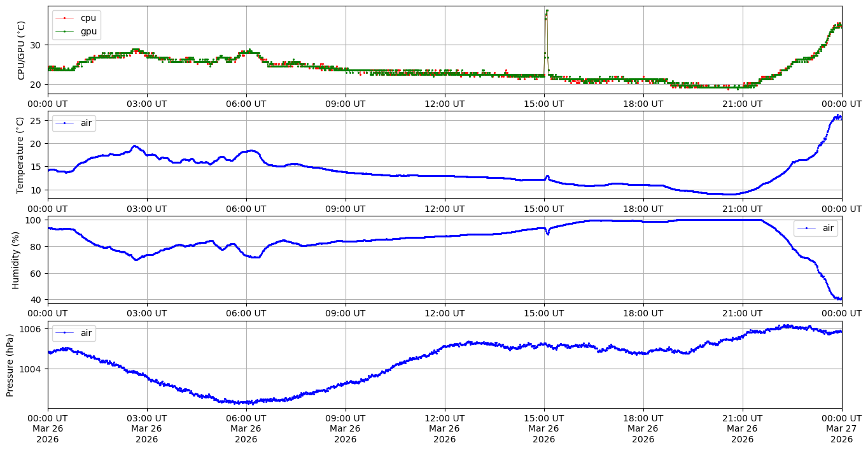Select the gpu legend label text

tap(88, 31)
